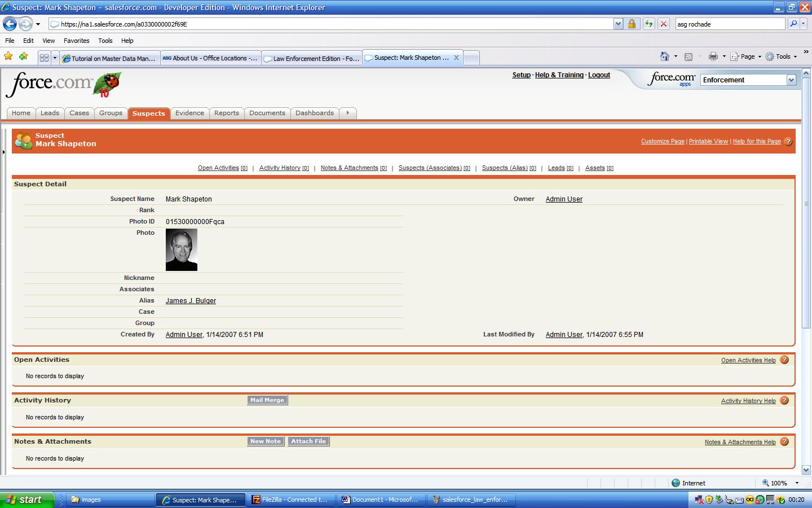812x508 pixels.
Task: Open the Favorites menu
Action: [76, 41]
